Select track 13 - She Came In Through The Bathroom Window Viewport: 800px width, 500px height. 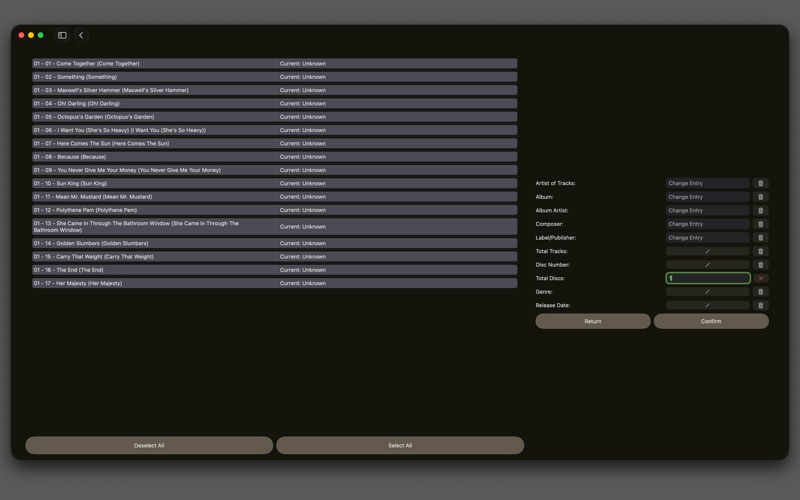(x=274, y=227)
